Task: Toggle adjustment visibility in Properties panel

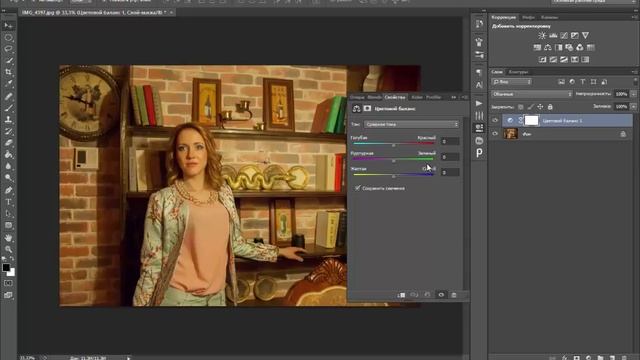Action: pyautogui.click(x=441, y=295)
